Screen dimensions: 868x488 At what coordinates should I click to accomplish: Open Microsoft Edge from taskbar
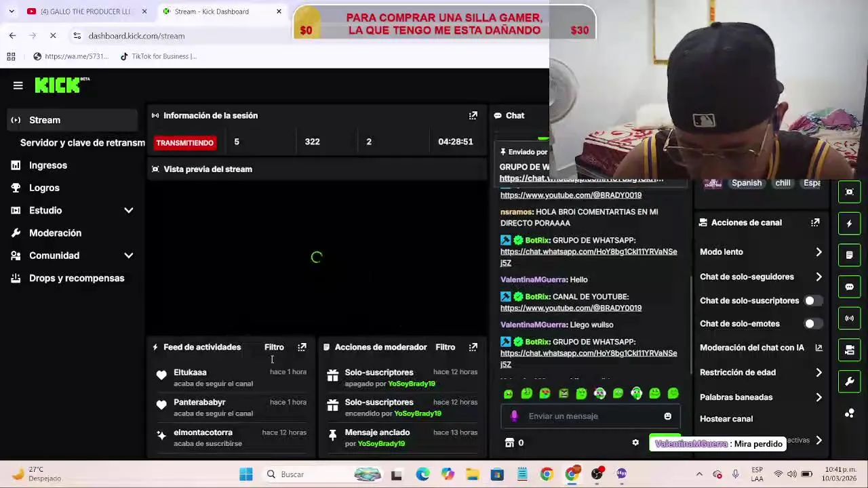point(422,474)
